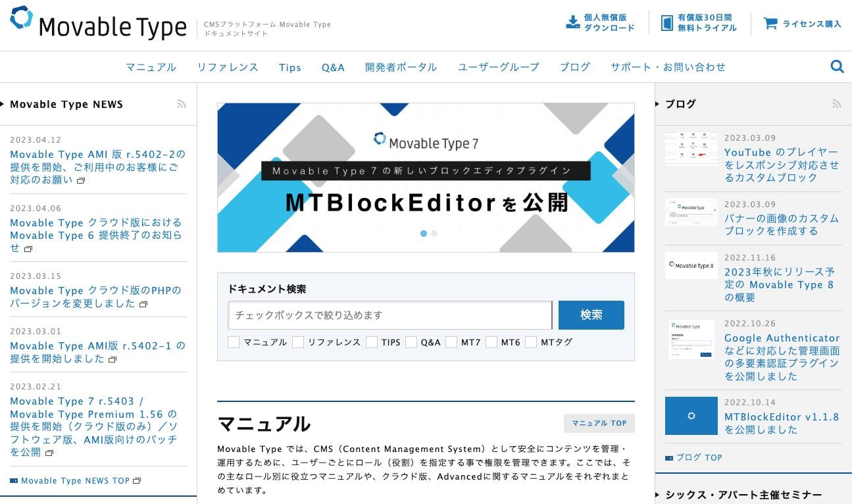
Task: Open 個人無償版ダウンロード link
Action: tap(609, 23)
